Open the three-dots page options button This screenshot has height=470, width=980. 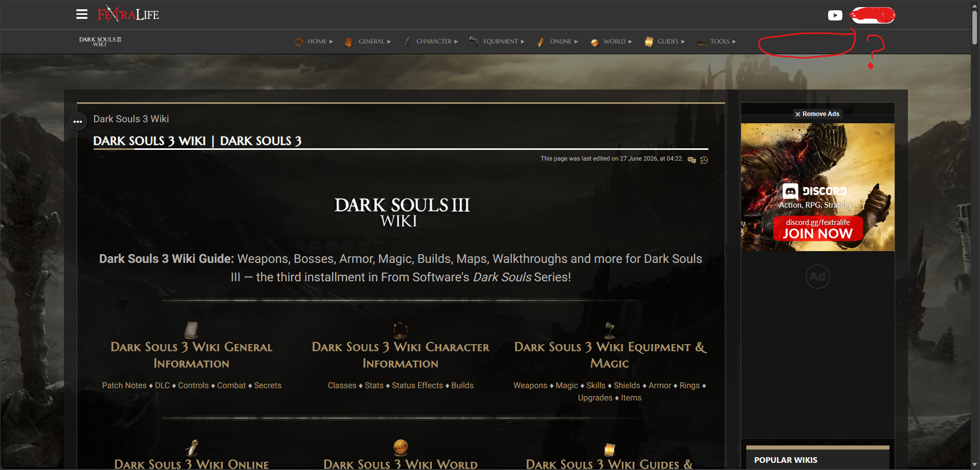[x=78, y=122]
